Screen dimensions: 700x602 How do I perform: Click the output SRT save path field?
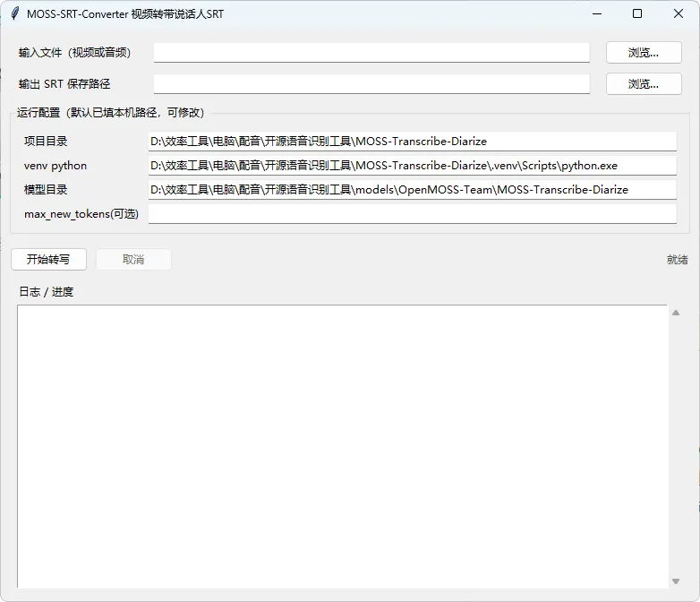coord(371,84)
